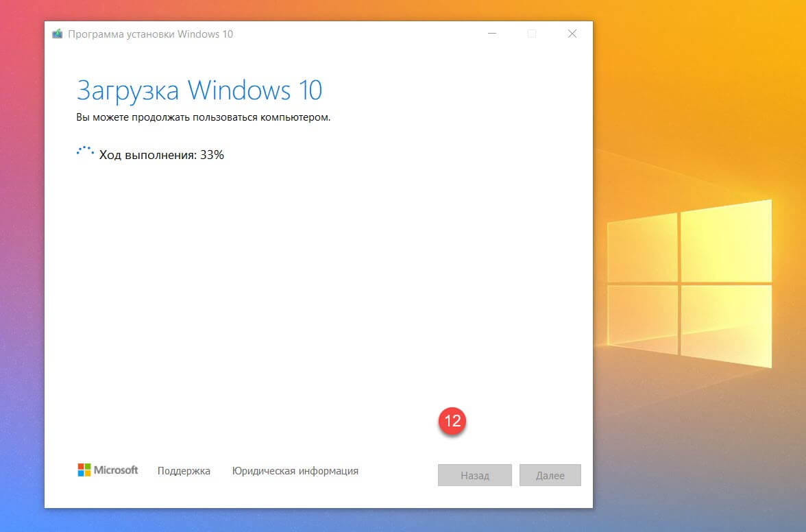The image size is (806, 532).
Task: Open the Юридическая информация link
Action: (x=295, y=471)
